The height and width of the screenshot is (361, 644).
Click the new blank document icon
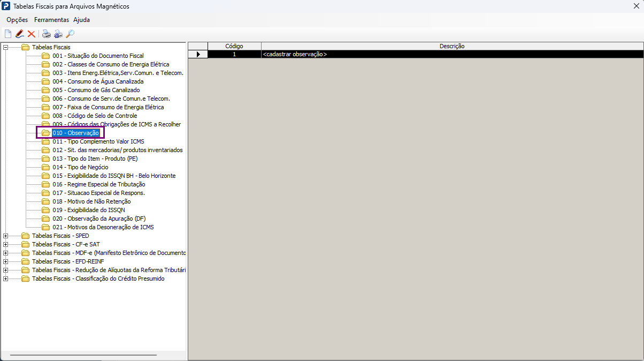(8, 34)
